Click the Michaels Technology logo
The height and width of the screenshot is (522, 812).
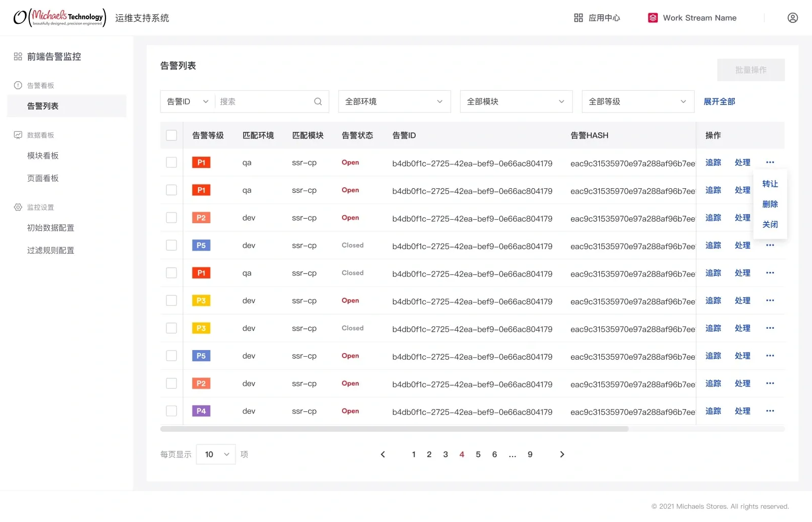[60, 18]
